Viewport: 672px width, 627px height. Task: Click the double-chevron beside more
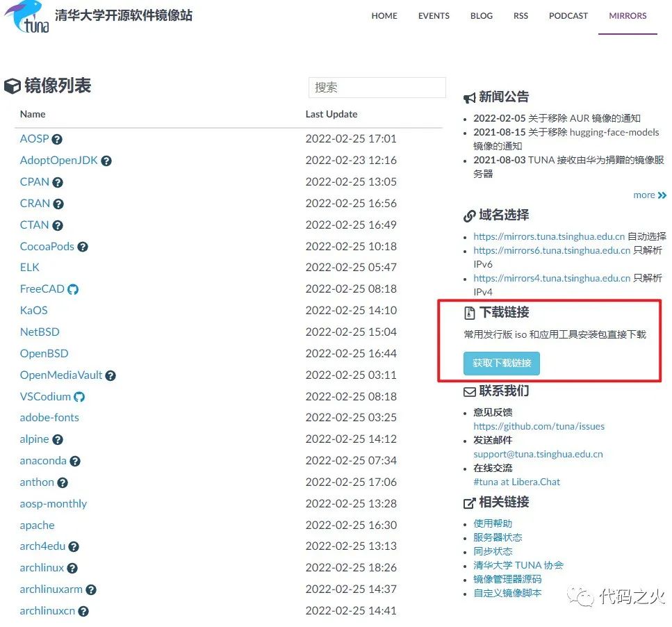click(662, 195)
